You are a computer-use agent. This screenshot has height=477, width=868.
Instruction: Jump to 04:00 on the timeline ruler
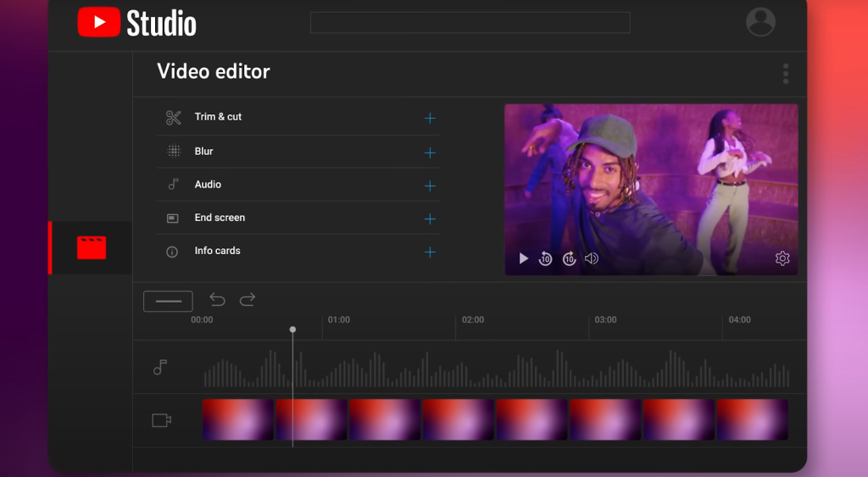tap(739, 320)
